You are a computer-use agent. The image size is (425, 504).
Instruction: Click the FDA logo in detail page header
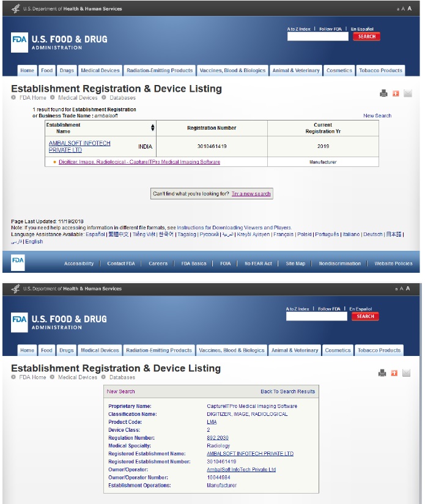click(x=20, y=322)
